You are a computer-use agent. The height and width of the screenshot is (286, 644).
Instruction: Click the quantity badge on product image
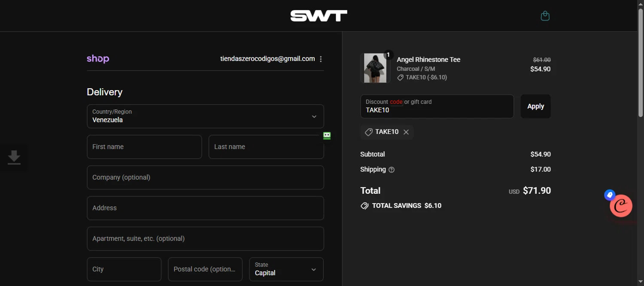(x=388, y=55)
